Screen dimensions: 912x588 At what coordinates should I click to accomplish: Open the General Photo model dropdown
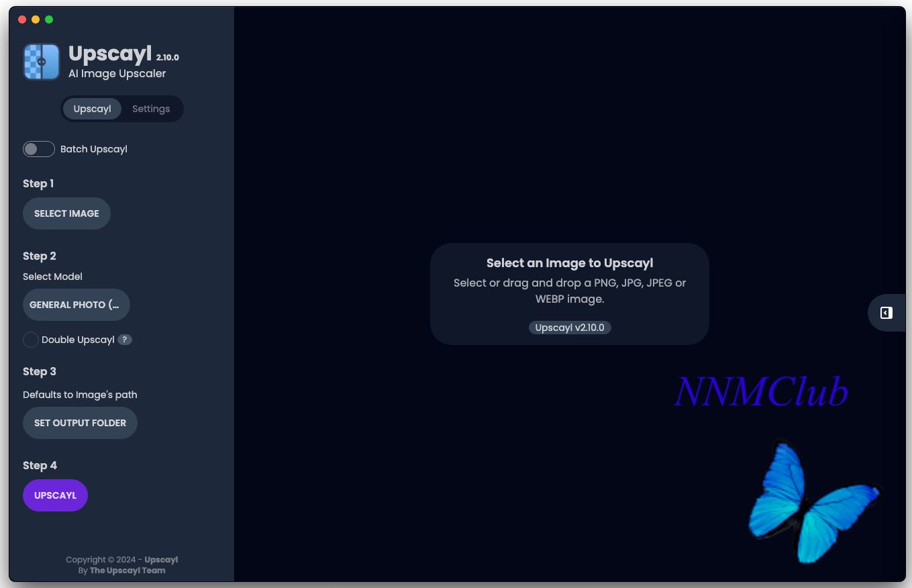pyautogui.click(x=77, y=305)
